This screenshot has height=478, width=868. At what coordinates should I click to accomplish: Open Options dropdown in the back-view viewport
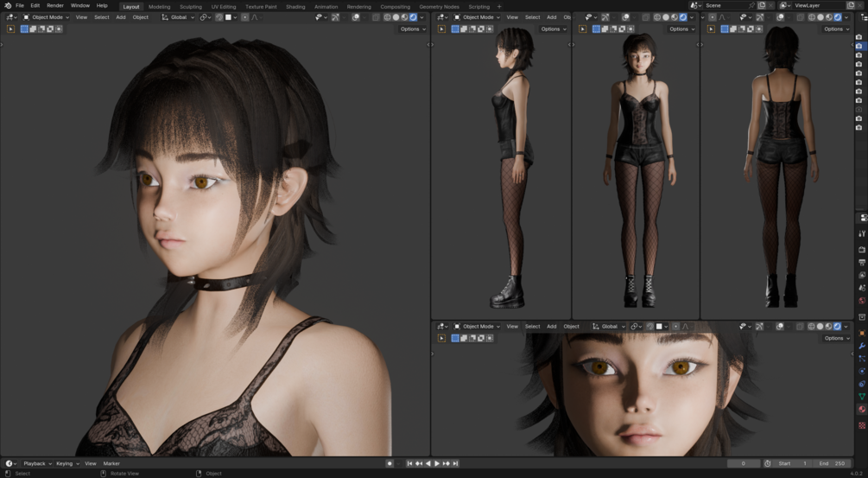836,29
